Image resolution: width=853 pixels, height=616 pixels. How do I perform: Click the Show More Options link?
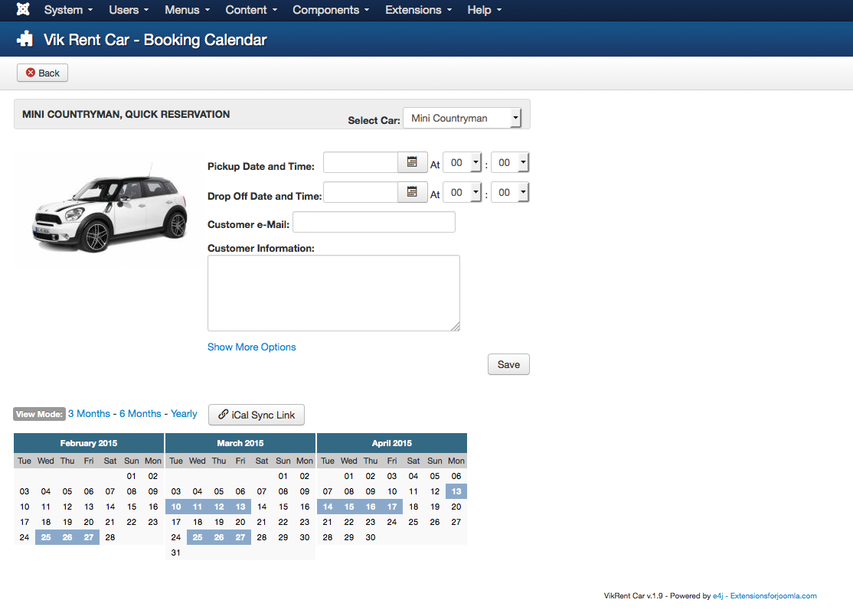click(252, 347)
